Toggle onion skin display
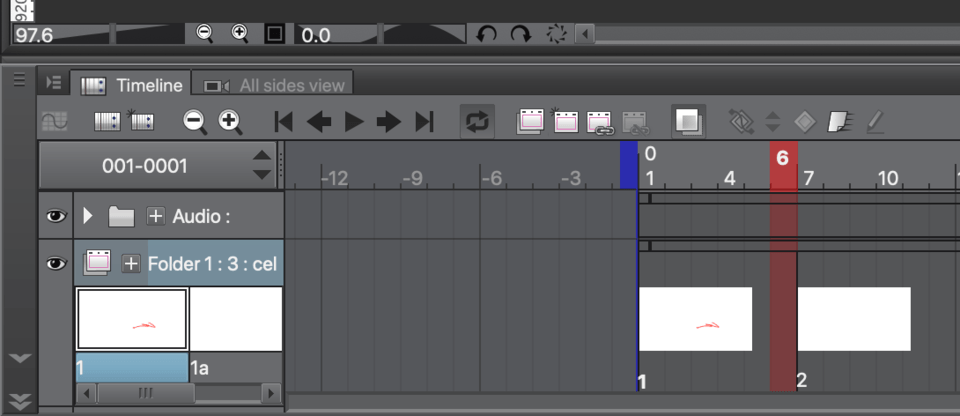 point(689,121)
